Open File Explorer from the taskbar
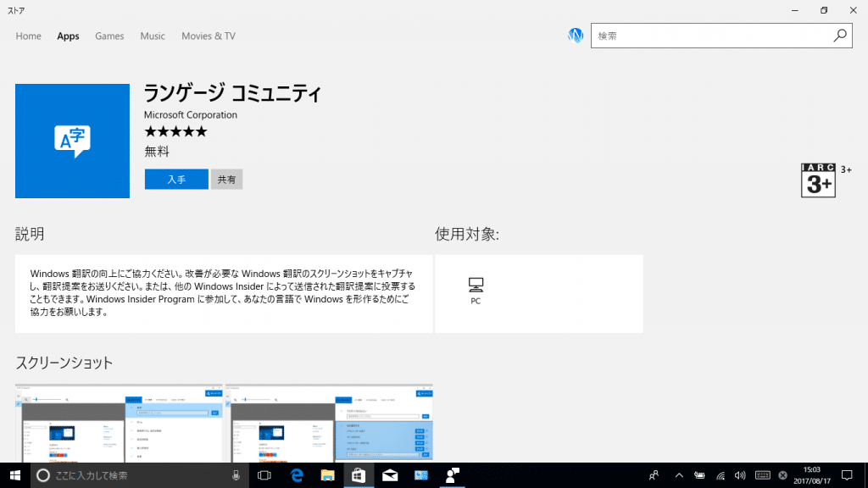Screen dimensions: 868x488 pos(328,475)
